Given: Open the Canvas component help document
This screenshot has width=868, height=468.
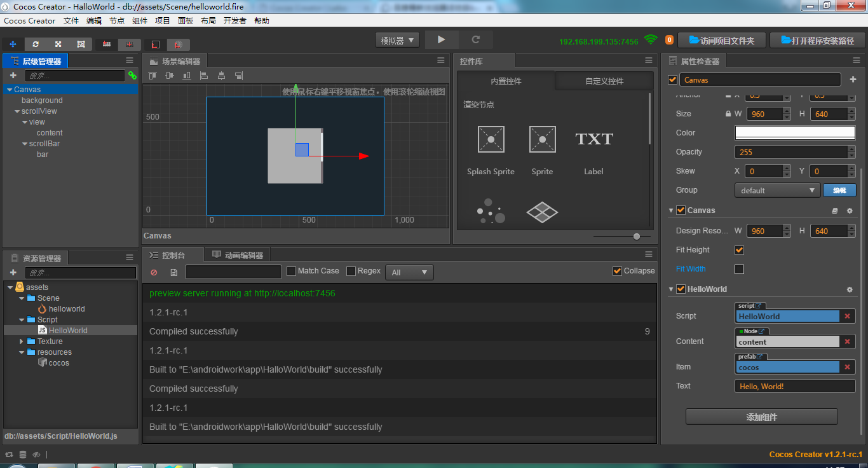Looking at the screenshot, I should coord(836,210).
